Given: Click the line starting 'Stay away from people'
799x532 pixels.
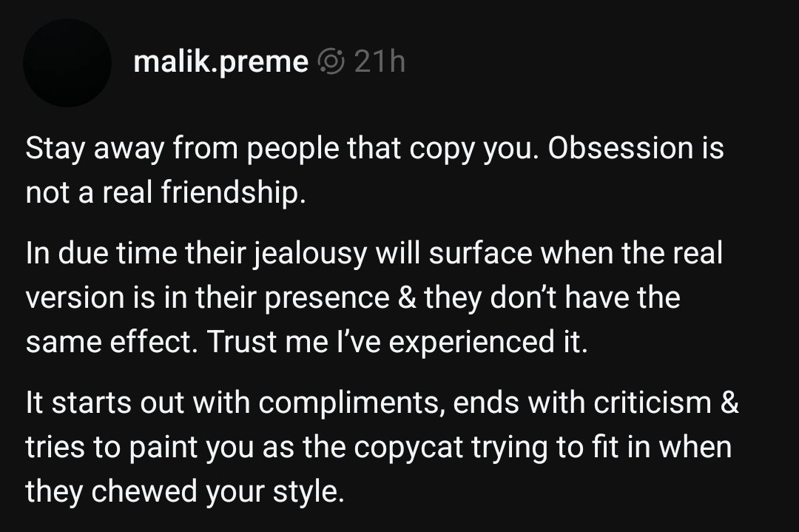Looking at the screenshot, I should pyautogui.click(x=374, y=149).
